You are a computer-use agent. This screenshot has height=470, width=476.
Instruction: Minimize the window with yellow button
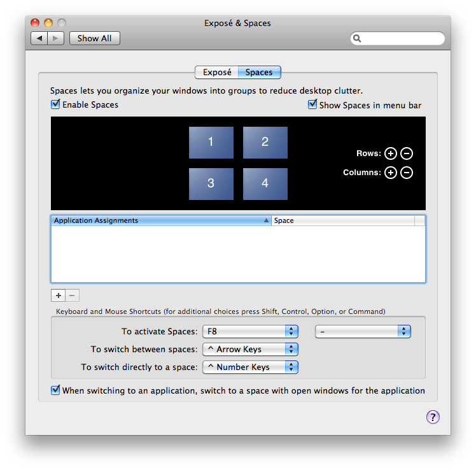click(48, 23)
